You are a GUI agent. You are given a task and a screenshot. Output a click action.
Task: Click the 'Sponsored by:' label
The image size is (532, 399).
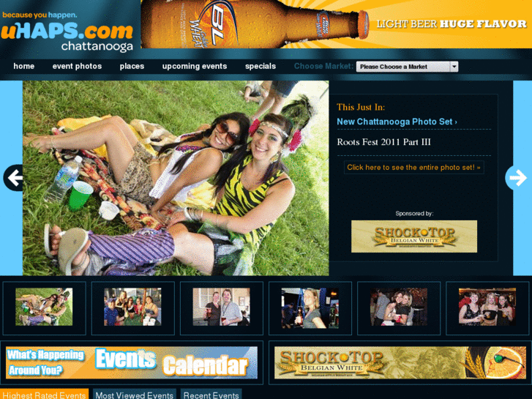(x=414, y=214)
